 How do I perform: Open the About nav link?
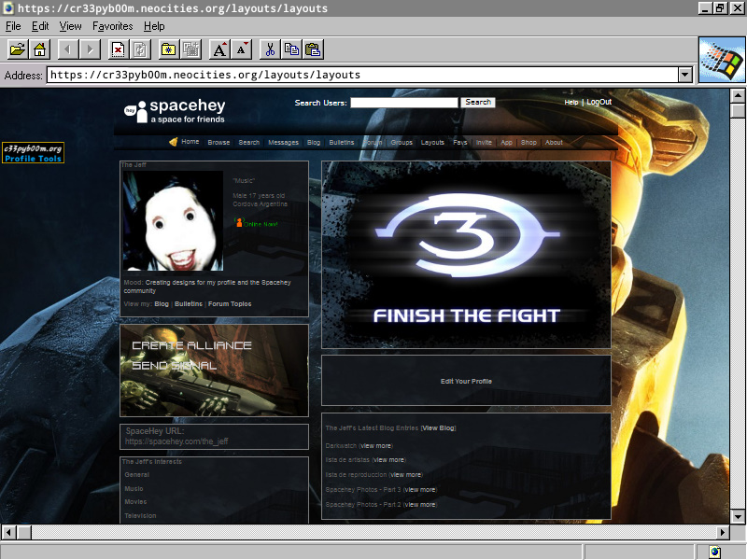pos(554,143)
